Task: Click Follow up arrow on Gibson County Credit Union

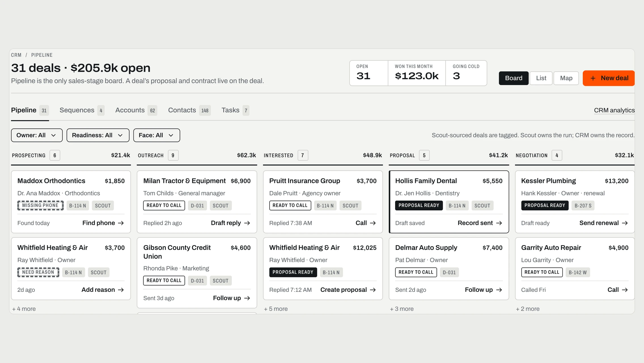Action: [247, 298]
